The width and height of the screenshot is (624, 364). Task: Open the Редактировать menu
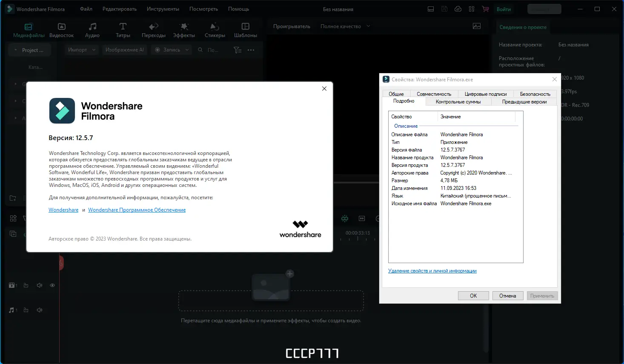(120, 9)
